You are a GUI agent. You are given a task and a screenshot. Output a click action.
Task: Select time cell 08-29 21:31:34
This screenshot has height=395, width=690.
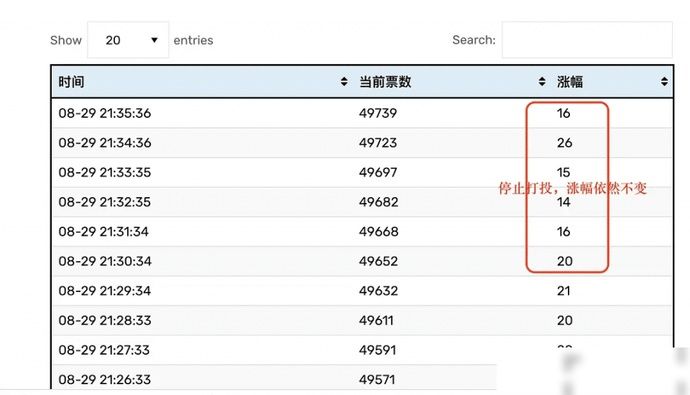click(x=103, y=231)
